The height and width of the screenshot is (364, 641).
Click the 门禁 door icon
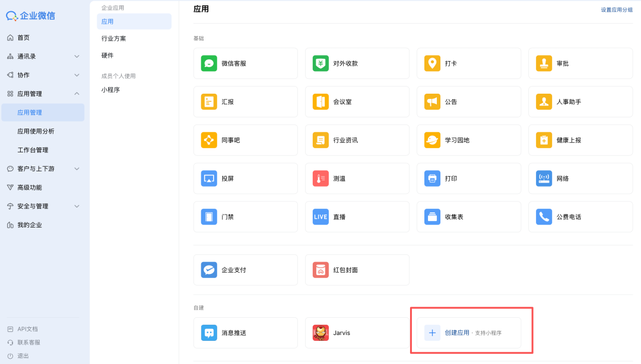pyautogui.click(x=209, y=217)
